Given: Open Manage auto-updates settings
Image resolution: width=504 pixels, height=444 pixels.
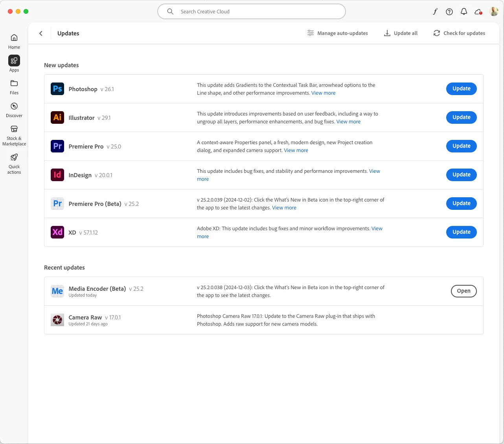Looking at the screenshot, I should pyautogui.click(x=337, y=33).
